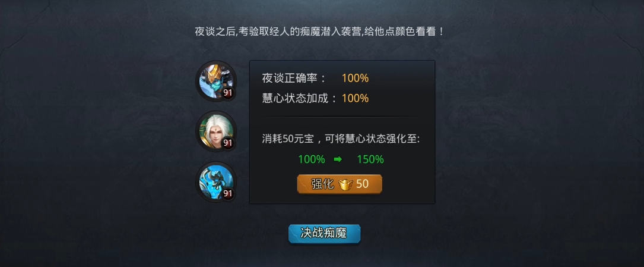The height and width of the screenshot is (267, 644).
Task: Select the golden-helmet blue hero portrait
Action: coord(216,81)
